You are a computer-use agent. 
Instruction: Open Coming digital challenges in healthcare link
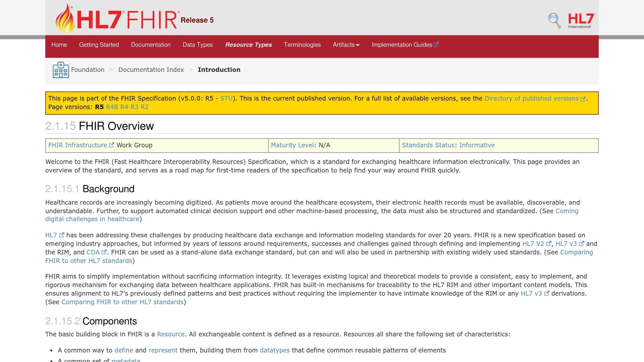[x=92, y=219]
